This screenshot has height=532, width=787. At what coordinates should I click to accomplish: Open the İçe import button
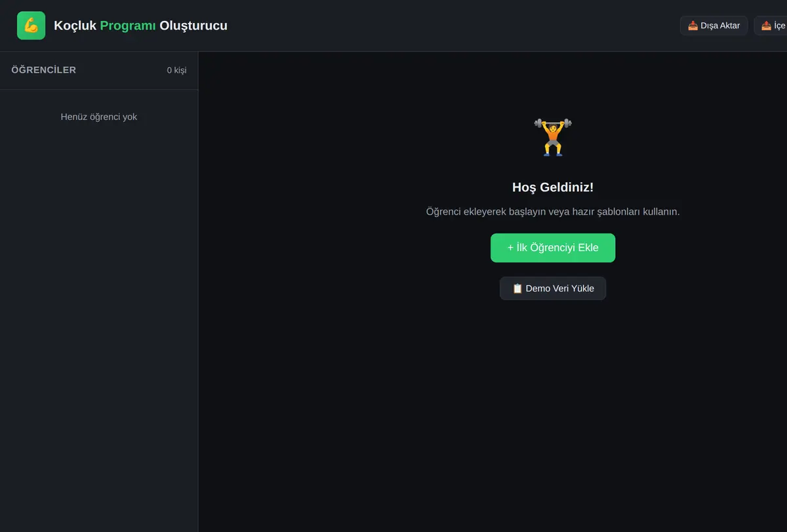pos(771,26)
